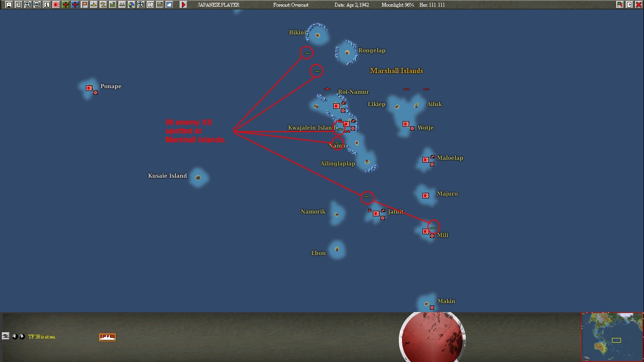644x362 pixels.
Task: Click the 'Bikini' map label
Action: [297, 33]
